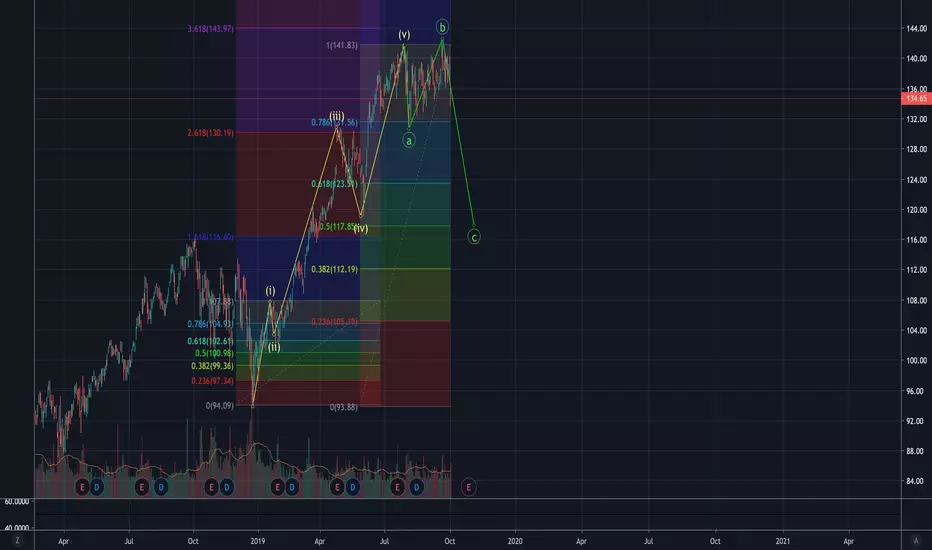Click the 0.382(99.36) Fibonacci level label
This screenshot has width=932, height=550.
pyautogui.click(x=212, y=366)
